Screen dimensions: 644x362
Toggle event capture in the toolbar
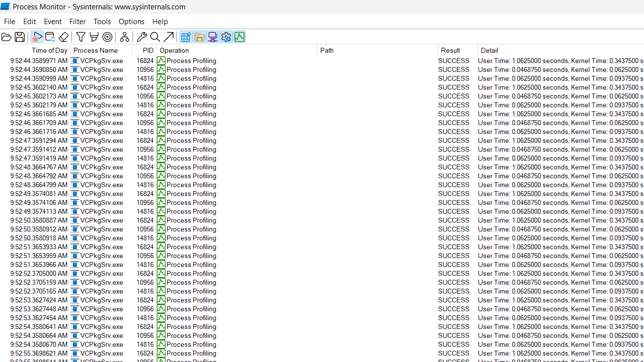(37, 37)
